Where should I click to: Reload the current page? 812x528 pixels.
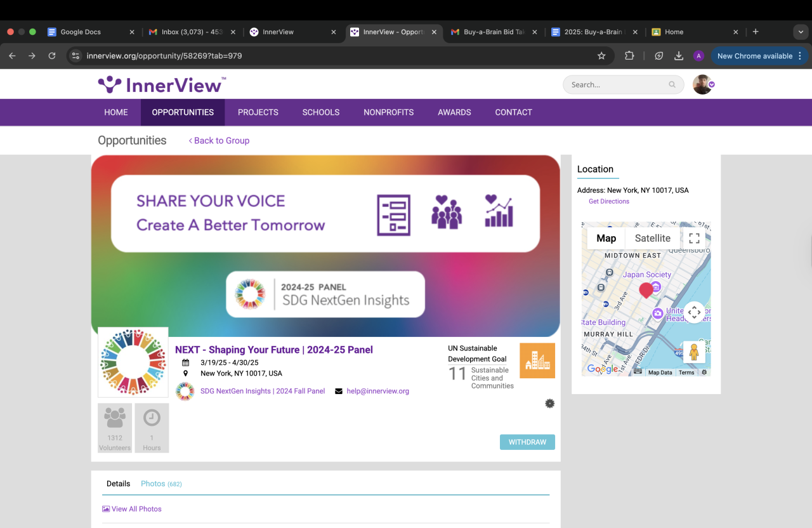[x=52, y=56]
